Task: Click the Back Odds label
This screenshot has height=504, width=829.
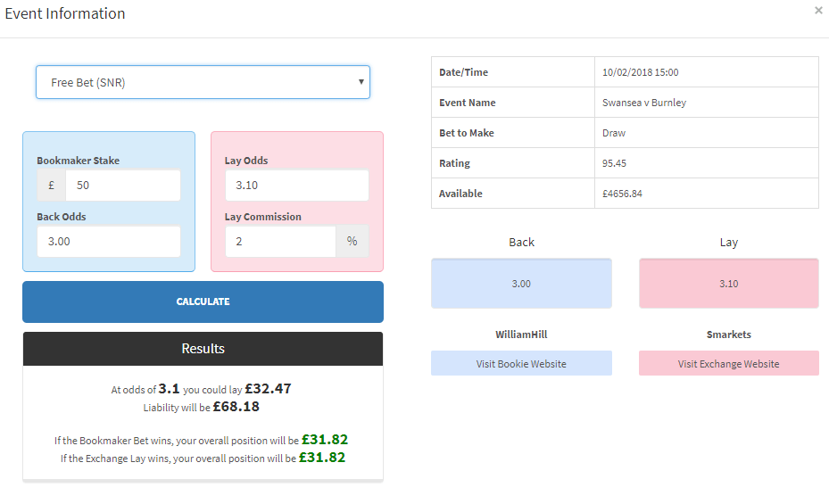Action: 62,217
